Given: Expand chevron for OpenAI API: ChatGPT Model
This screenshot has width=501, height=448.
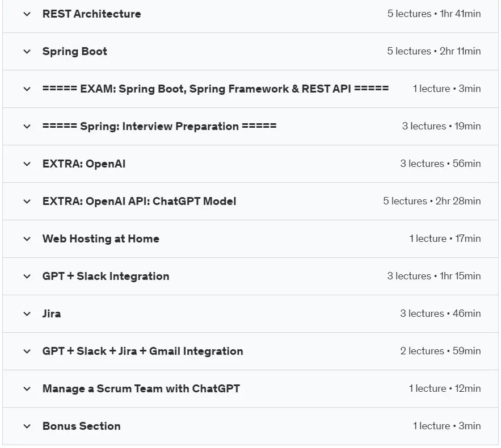Looking at the screenshot, I should (x=27, y=202).
